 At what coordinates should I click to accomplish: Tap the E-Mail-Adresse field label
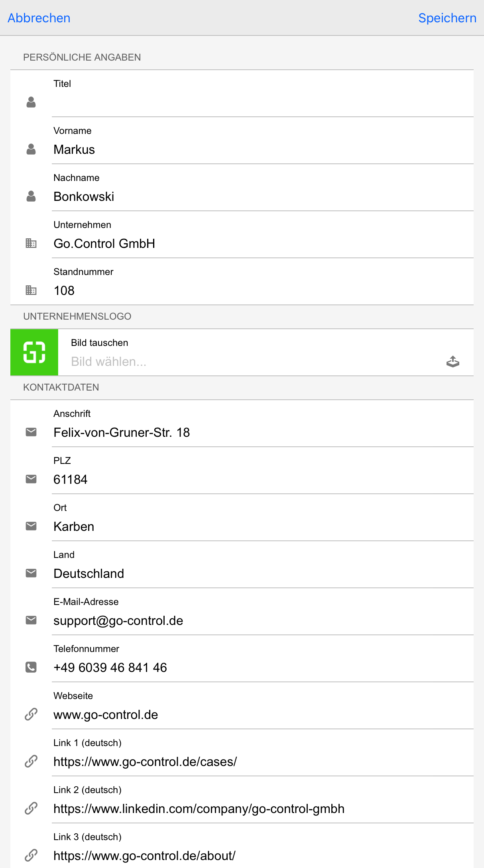coord(86,602)
